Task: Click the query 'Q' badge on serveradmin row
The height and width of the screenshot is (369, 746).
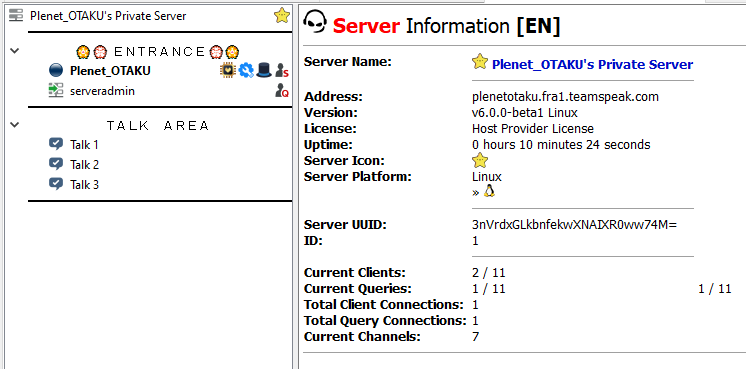Action: tap(282, 90)
